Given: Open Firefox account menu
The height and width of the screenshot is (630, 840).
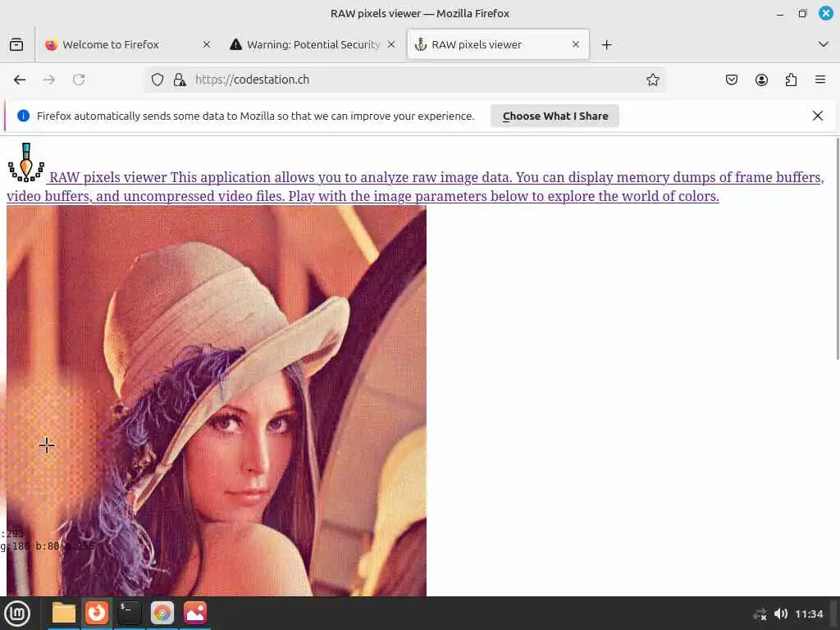Looking at the screenshot, I should 761,80.
